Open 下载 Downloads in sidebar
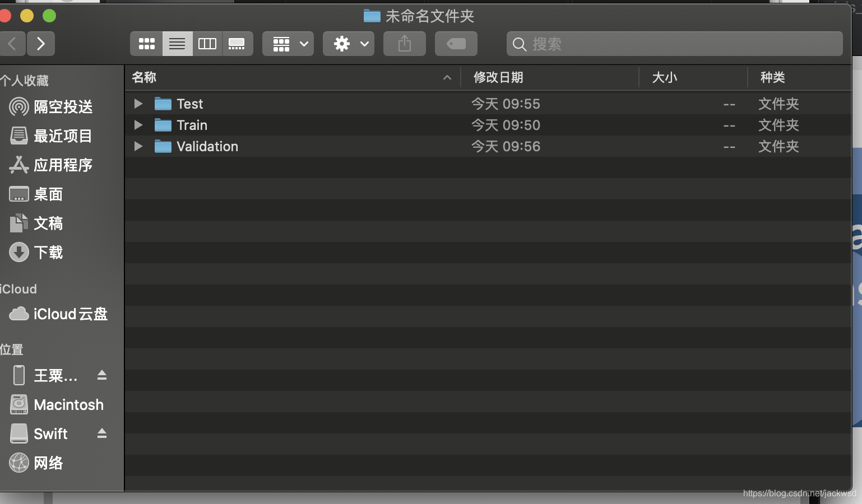The width and height of the screenshot is (862, 504). click(x=62, y=252)
